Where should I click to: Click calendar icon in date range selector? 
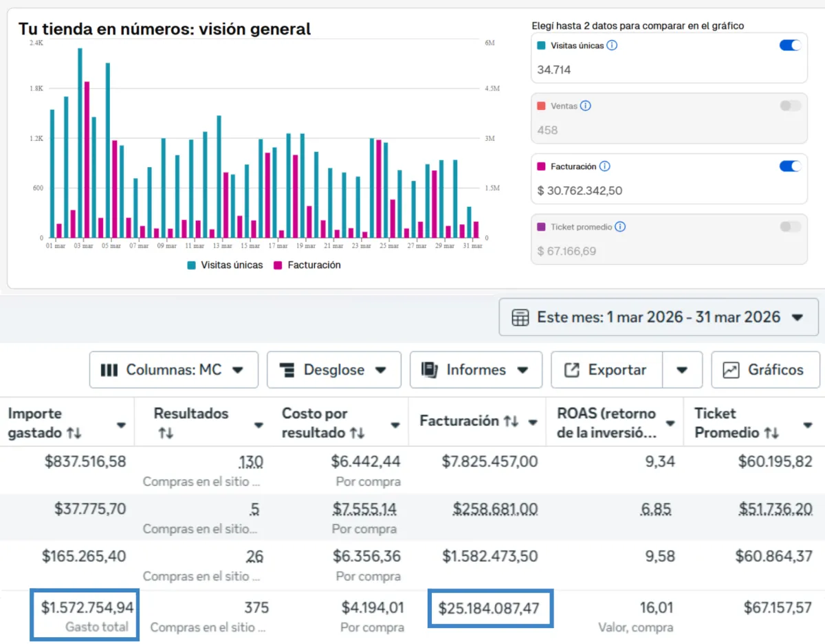coord(520,318)
